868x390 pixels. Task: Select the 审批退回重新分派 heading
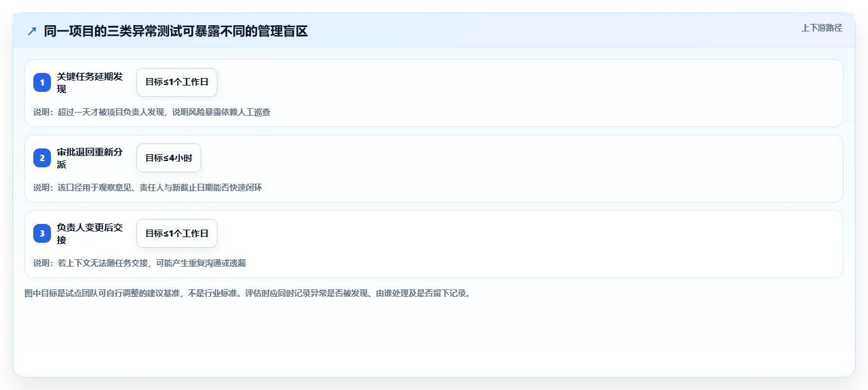(x=91, y=158)
